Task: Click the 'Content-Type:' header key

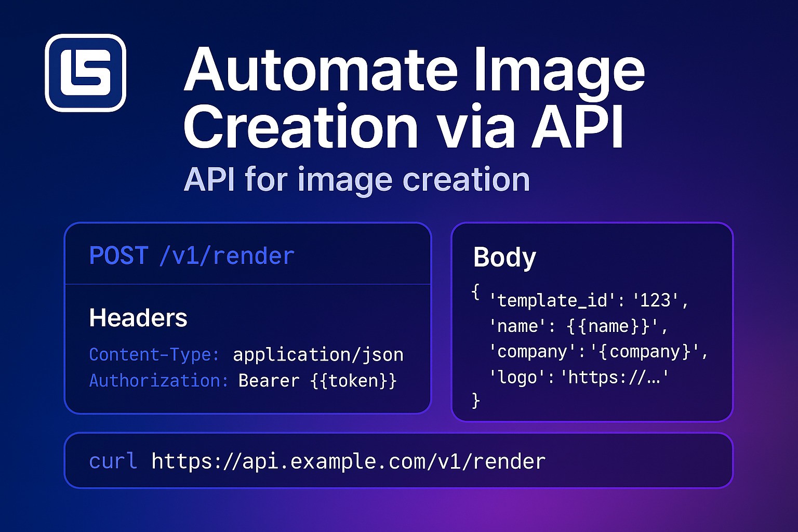Action: (154, 355)
